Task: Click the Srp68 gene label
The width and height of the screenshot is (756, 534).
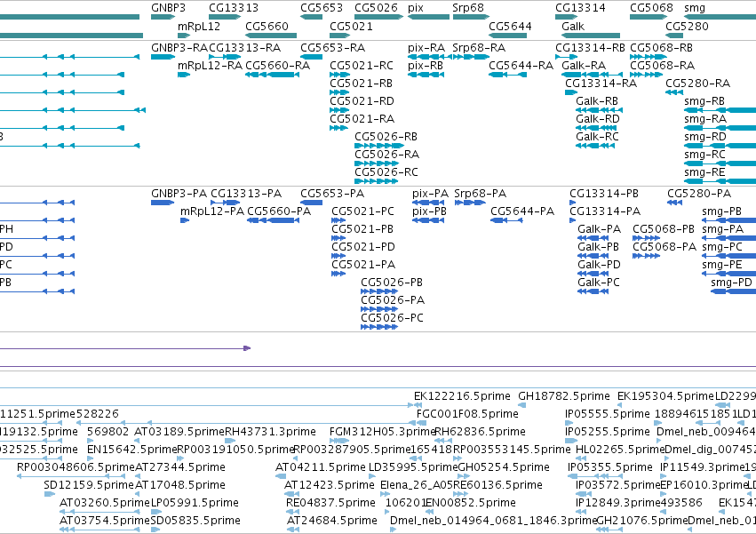Action: 467,8
